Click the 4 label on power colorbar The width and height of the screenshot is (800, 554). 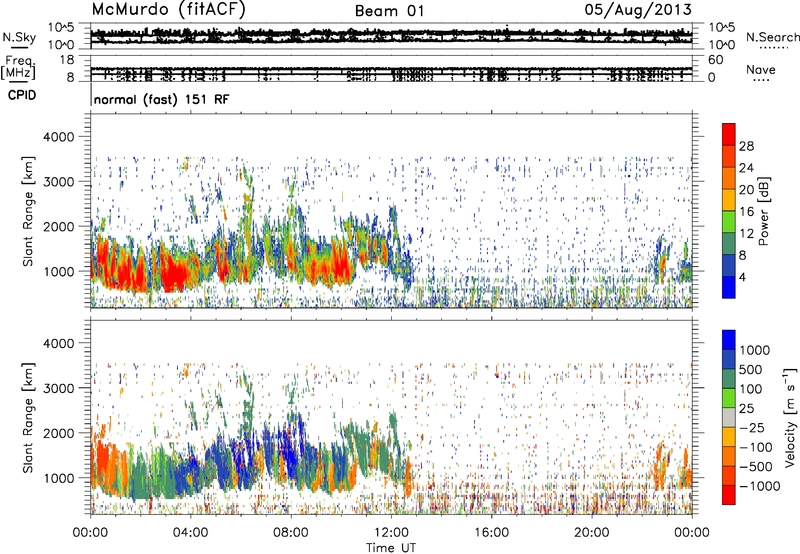click(x=743, y=278)
